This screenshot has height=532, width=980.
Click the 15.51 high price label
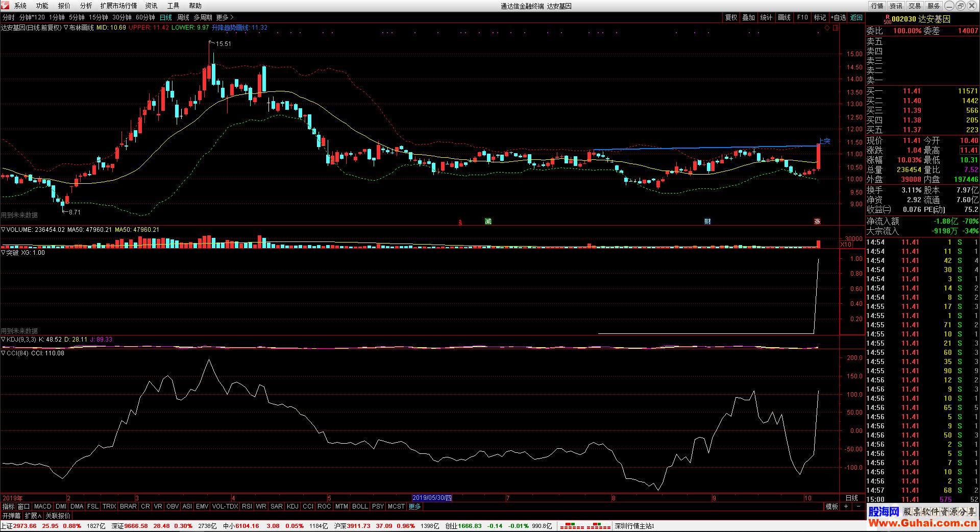223,44
